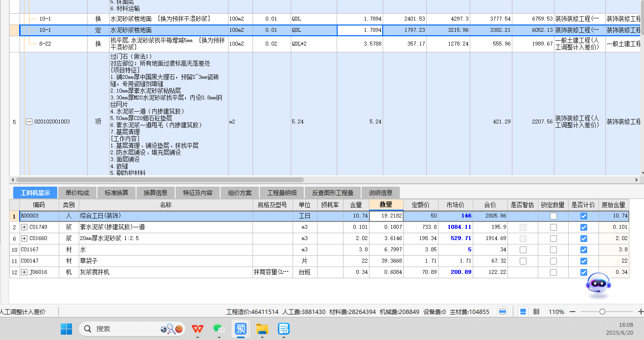This screenshot has height=340, width=644.
Task: Click the 数量 column header
Action: (386, 205)
